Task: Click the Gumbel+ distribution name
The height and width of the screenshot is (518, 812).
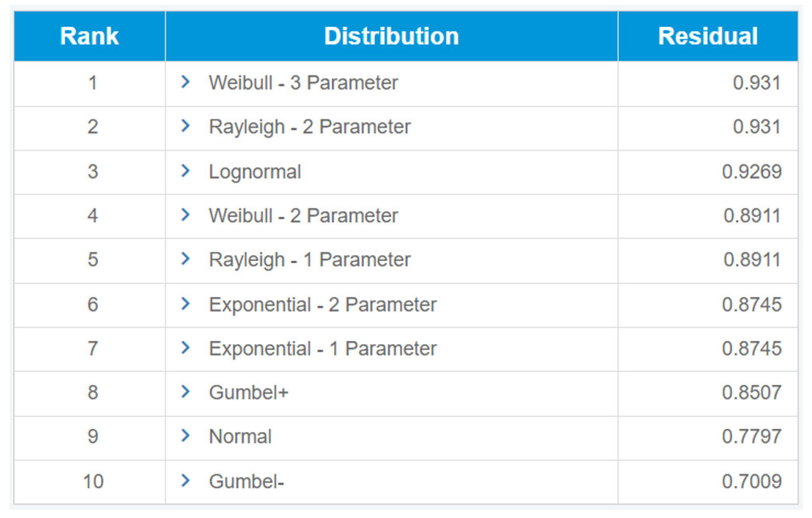Action: pyautogui.click(x=249, y=392)
